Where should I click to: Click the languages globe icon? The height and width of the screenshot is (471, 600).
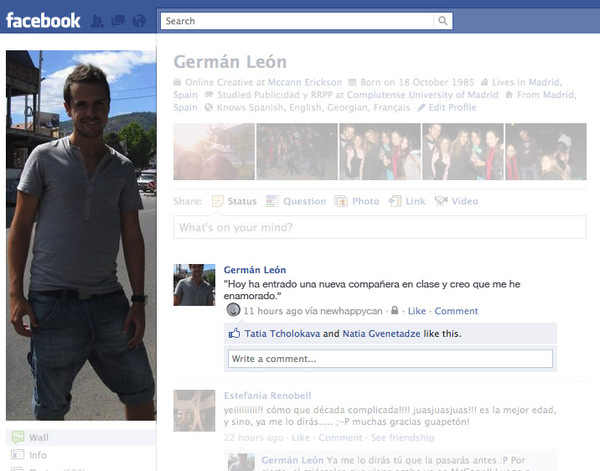click(208, 108)
